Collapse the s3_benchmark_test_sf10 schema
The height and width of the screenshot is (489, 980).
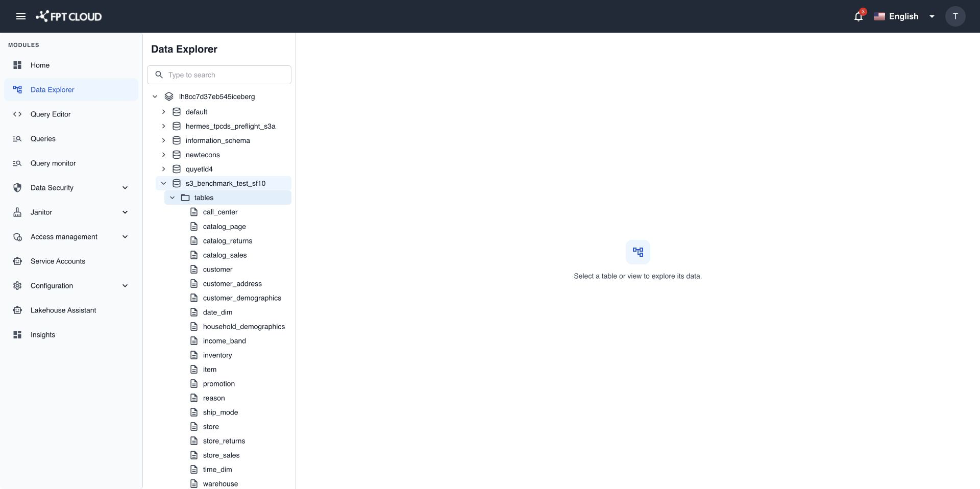click(164, 183)
